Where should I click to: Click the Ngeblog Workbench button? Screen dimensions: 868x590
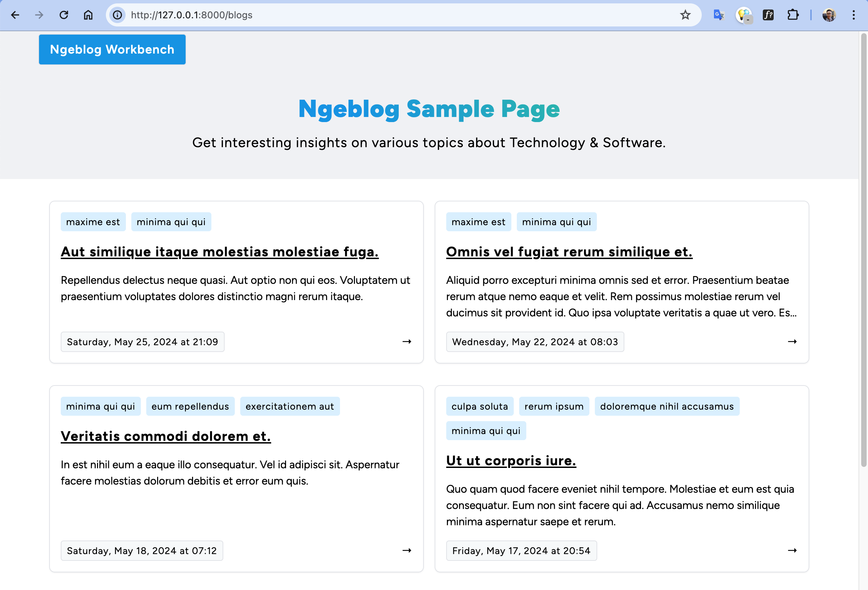coord(112,49)
